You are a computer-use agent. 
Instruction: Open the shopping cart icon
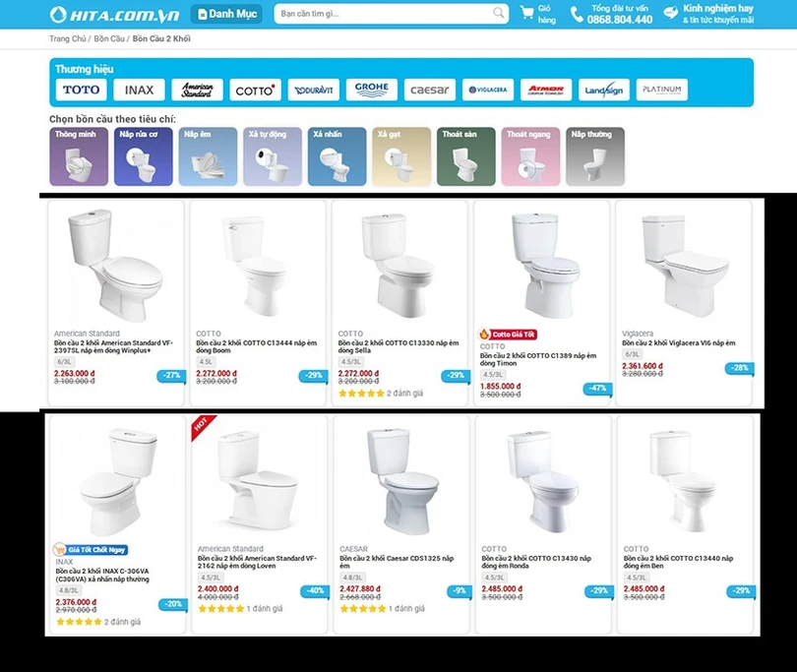527,13
